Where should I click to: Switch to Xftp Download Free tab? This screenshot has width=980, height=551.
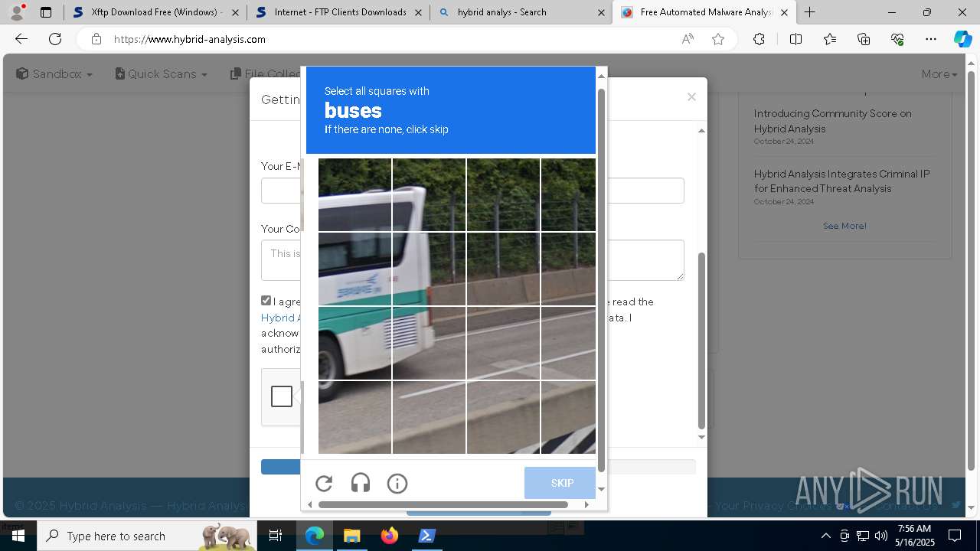pos(155,12)
